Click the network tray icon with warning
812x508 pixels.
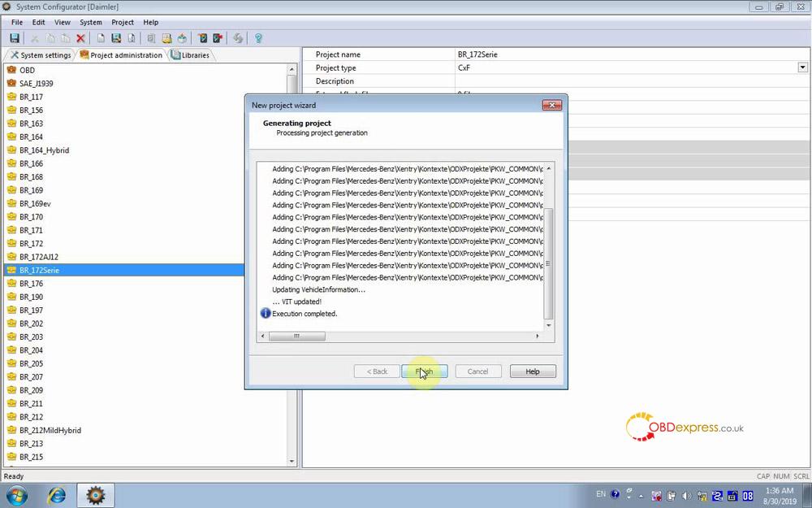pos(702,496)
